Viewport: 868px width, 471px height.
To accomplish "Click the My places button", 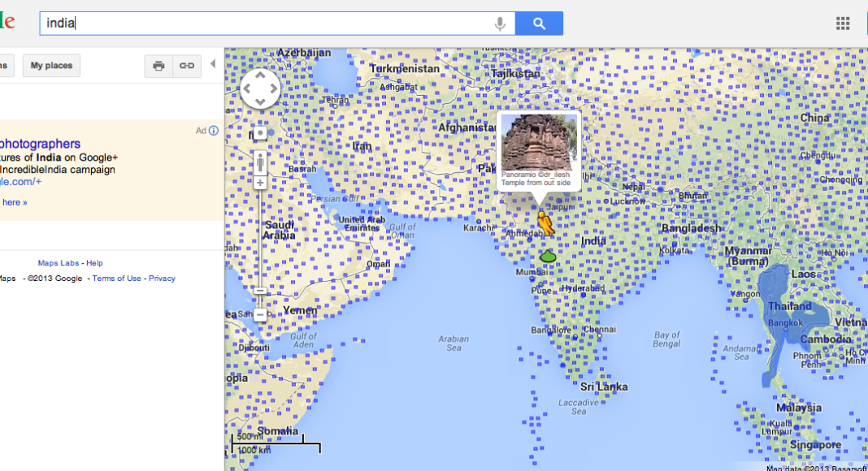I will pyautogui.click(x=52, y=66).
